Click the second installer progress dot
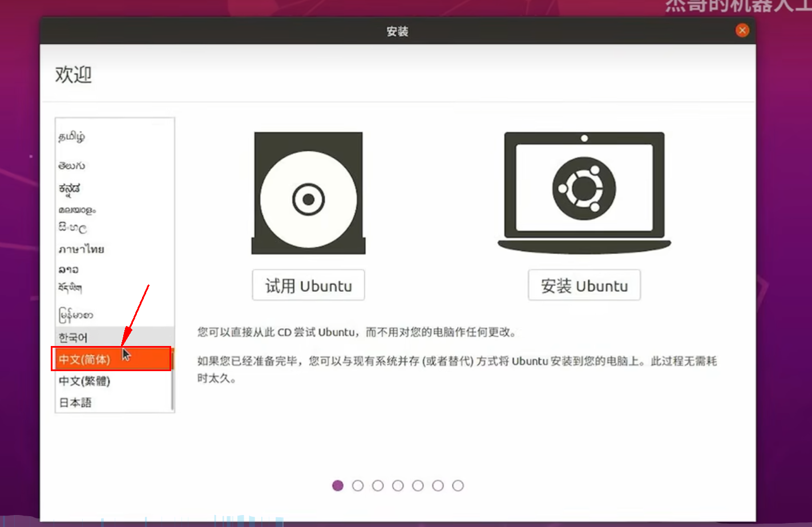Screen dimensions: 812x527 click(x=358, y=485)
